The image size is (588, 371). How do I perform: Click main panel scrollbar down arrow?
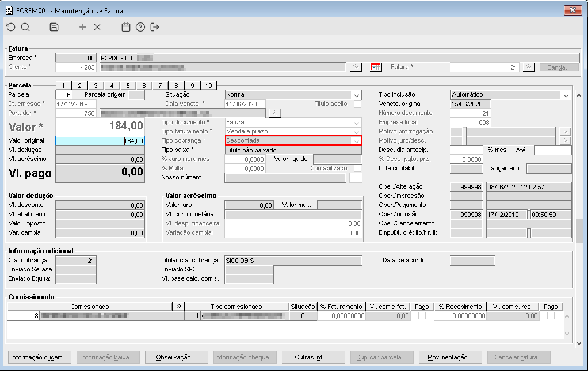coord(579,343)
